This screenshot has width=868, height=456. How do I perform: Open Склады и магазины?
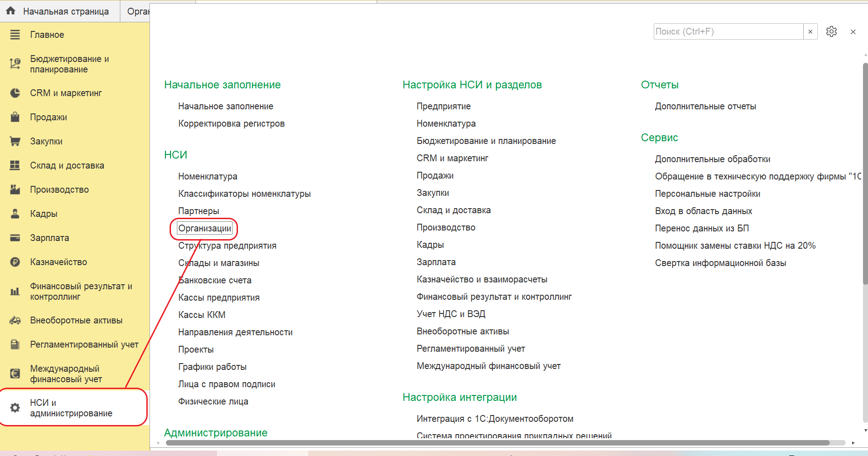218,263
